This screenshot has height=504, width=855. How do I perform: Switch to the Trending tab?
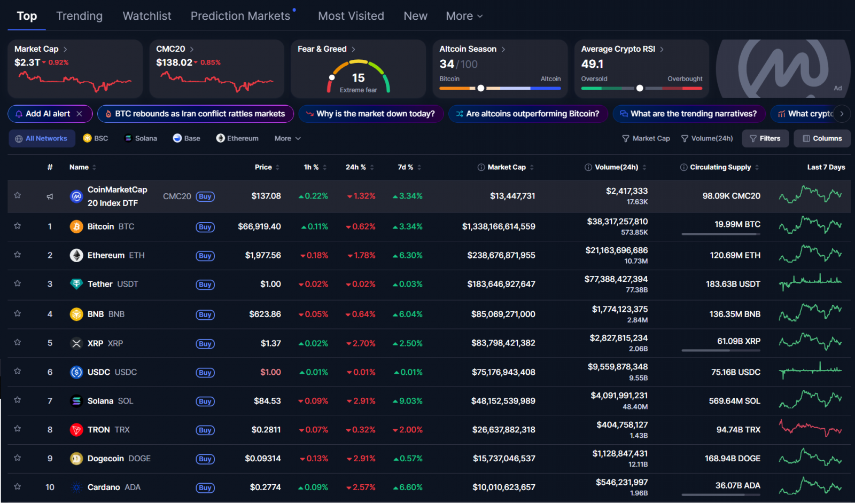point(79,17)
